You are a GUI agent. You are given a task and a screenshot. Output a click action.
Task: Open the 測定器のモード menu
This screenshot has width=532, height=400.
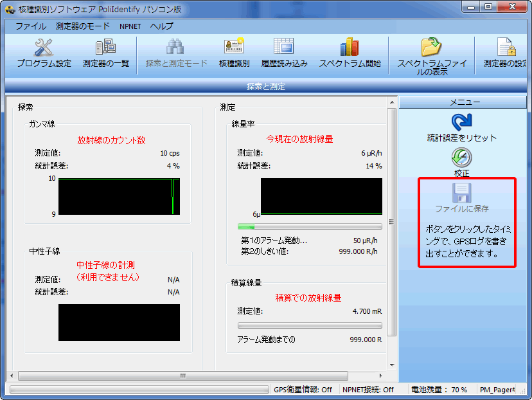[83, 26]
